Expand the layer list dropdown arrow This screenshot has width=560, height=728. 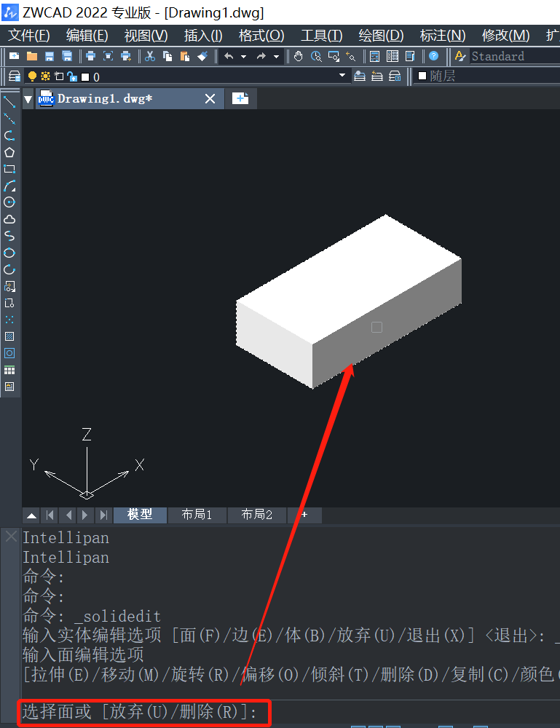pyautogui.click(x=342, y=76)
